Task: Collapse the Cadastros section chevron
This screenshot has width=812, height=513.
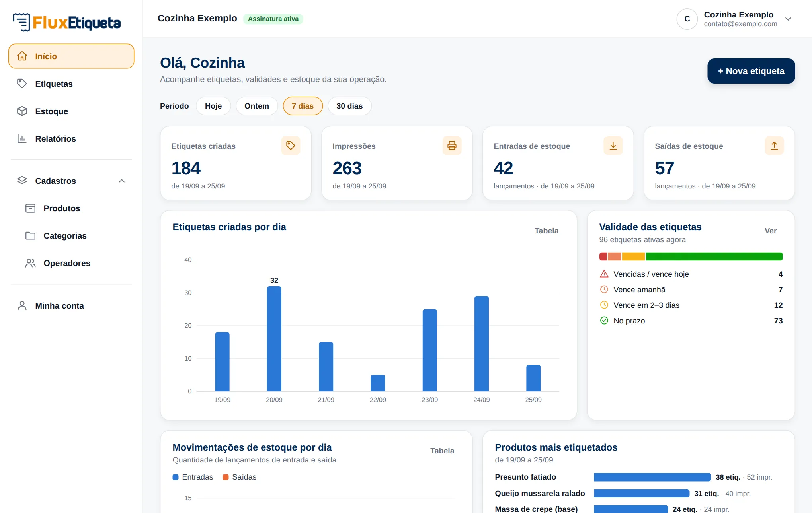Action: pyautogui.click(x=122, y=181)
